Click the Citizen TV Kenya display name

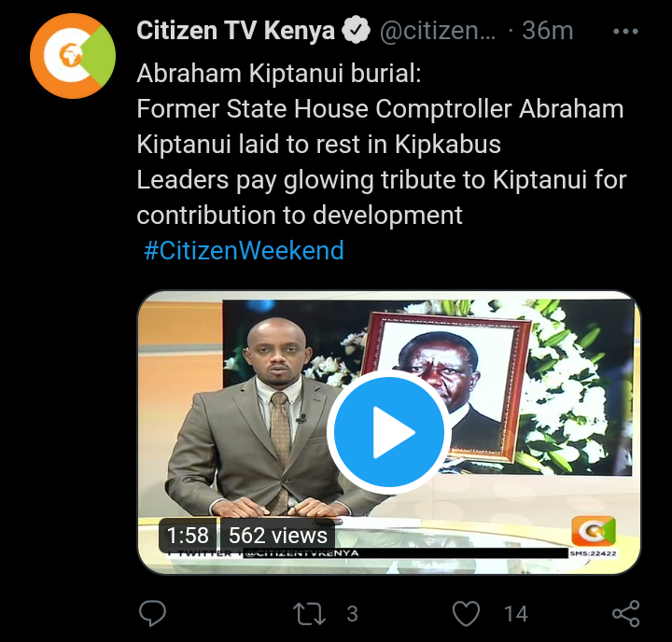pyautogui.click(x=236, y=31)
